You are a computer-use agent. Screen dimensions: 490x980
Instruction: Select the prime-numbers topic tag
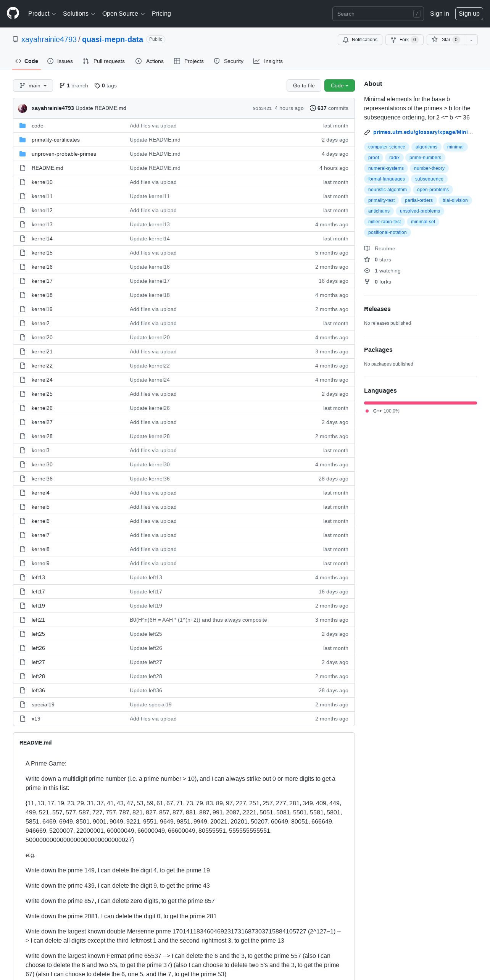[x=425, y=158]
